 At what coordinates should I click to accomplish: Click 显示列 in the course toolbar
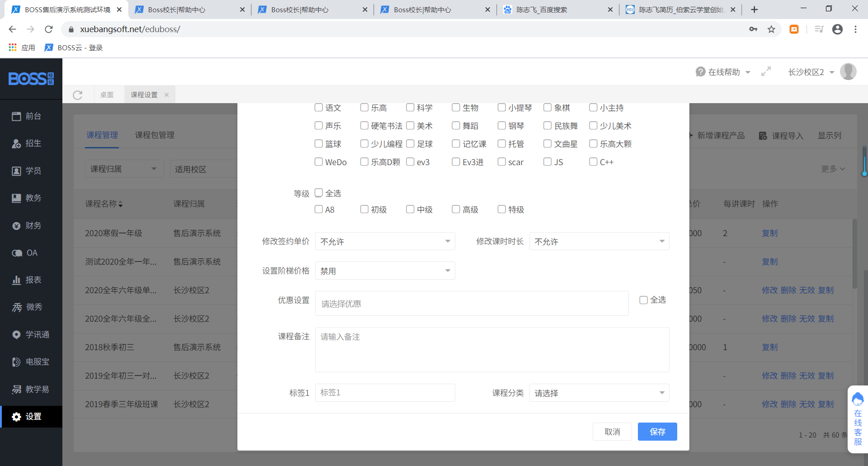[830, 135]
